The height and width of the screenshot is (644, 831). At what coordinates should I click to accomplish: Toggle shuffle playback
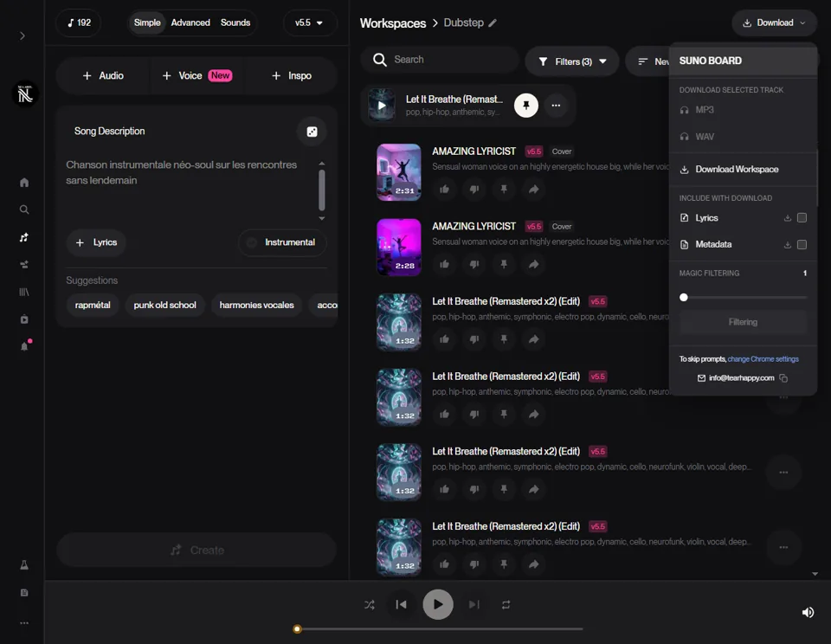(x=370, y=605)
